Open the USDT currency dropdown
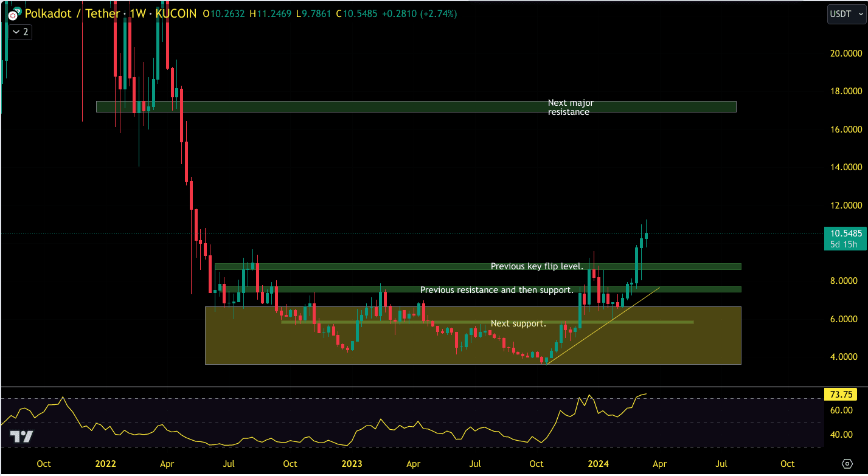 (x=846, y=14)
